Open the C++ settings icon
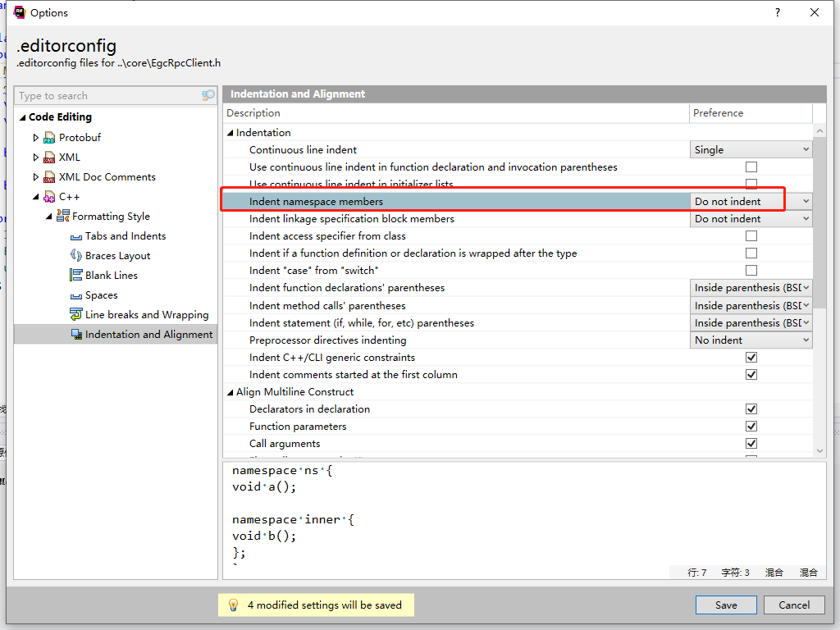Image resolution: width=840 pixels, height=630 pixels. pyautogui.click(x=51, y=196)
